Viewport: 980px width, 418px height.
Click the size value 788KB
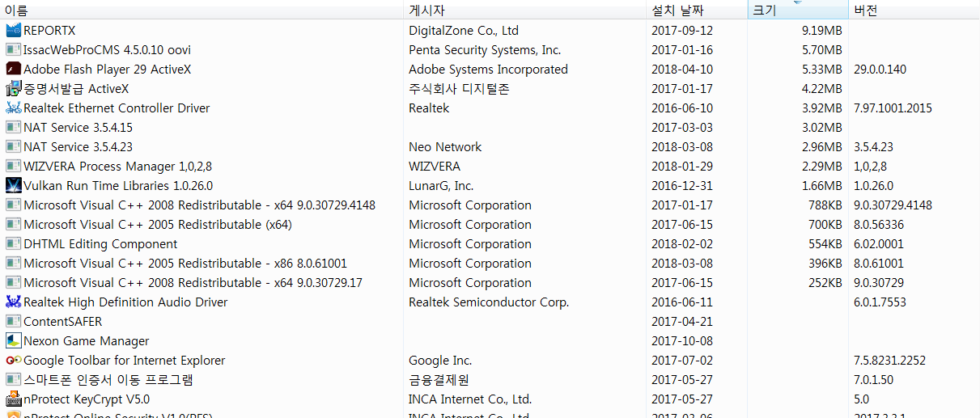pos(825,205)
